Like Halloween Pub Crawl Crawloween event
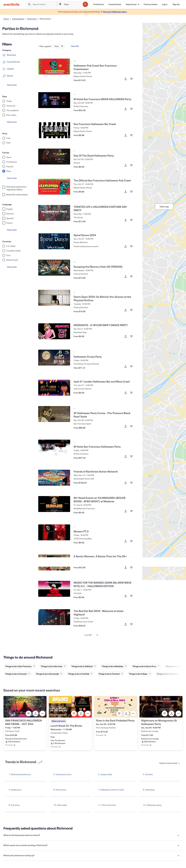This screenshot has width=186, height=868. [131, 79]
